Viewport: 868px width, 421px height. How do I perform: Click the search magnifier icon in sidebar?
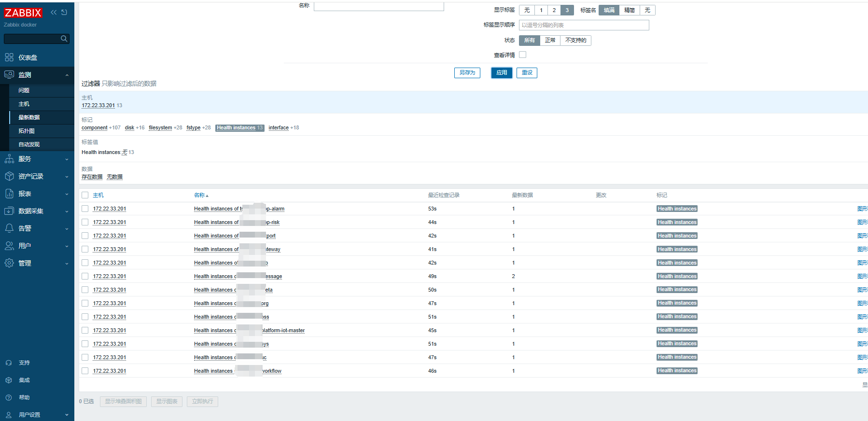tap(64, 39)
